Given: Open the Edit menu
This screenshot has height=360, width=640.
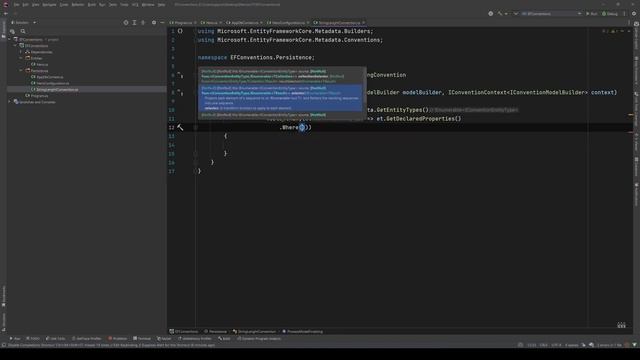Looking at the screenshot, I should pyautogui.click(x=25, y=4).
